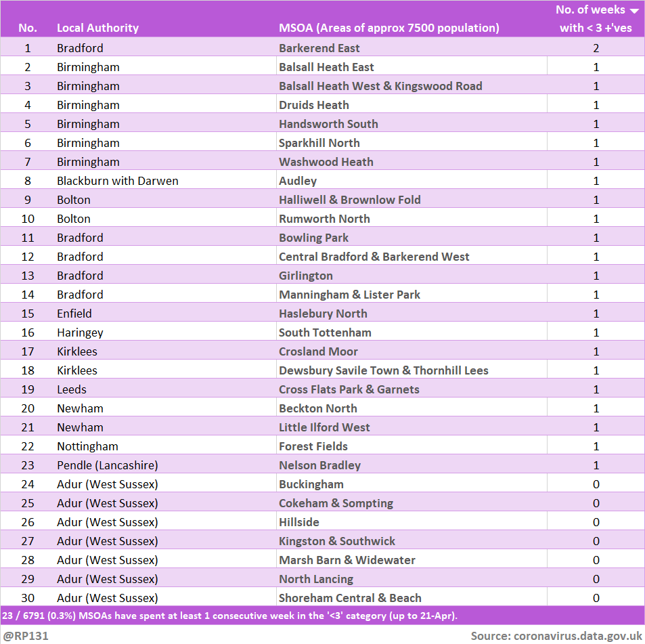Image resolution: width=645 pixels, height=644 pixels.
Task: Click the weeks value 2 for Barkerend East
Action: point(596,48)
